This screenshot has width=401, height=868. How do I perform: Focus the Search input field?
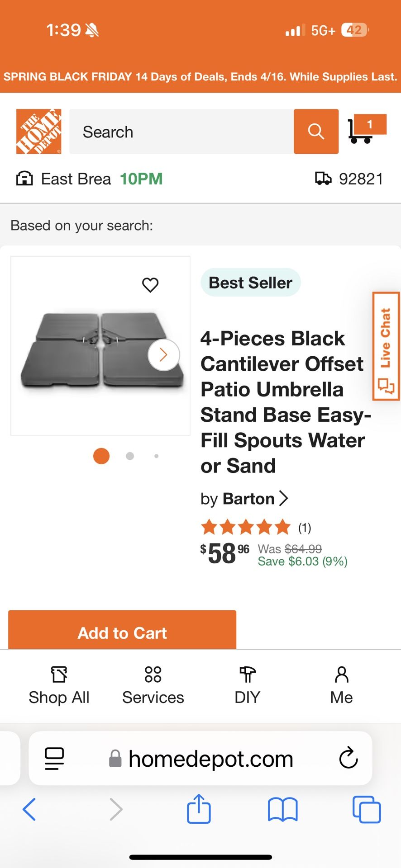click(x=181, y=132)
